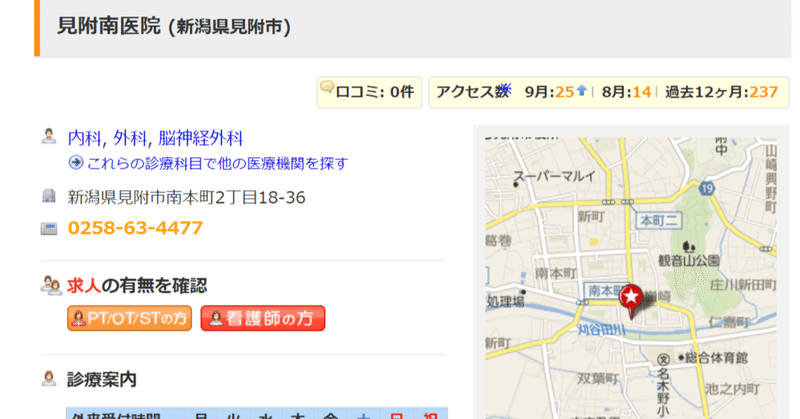Image resolution: width=800 pixels, height=419 pixels.
Task: Click the 双葉町 label on the map
Action: 597,379
